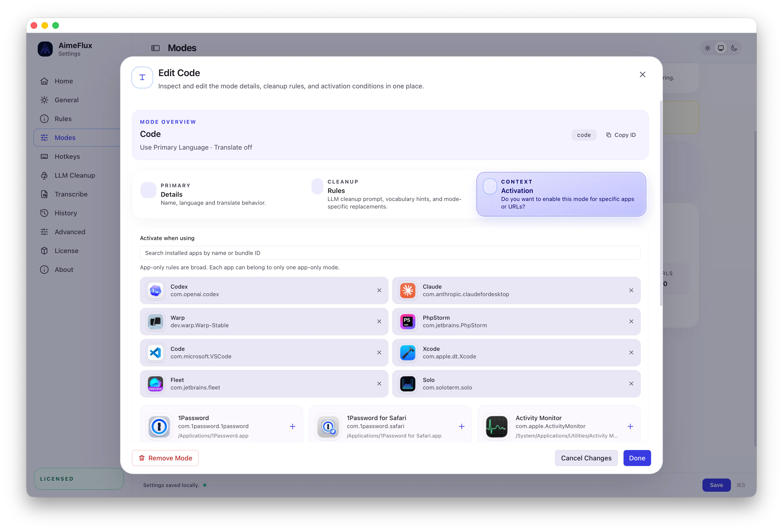Image resolution: width=783 pixels, height=532 pixels.
Task: Click the License cube icon
Action: (x=44, y=251)
